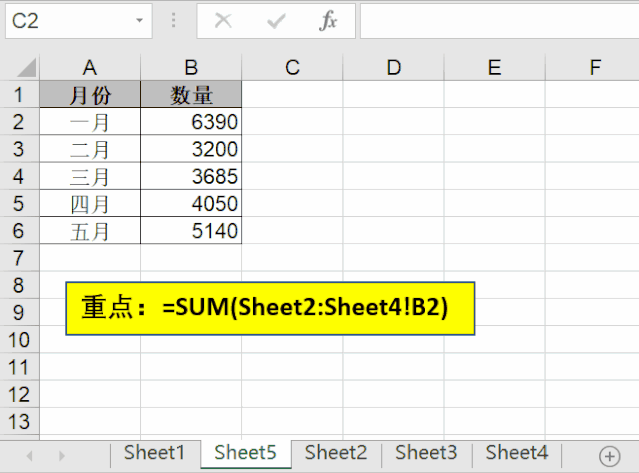Select column A header
The image size is (639, 473).
90,67
